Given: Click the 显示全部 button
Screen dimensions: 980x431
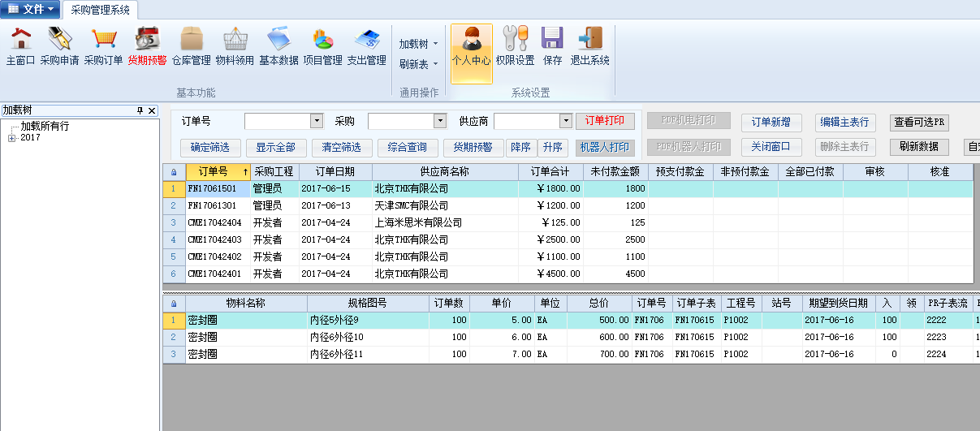Looking at the screenshot, I should (x=276, y=148).
